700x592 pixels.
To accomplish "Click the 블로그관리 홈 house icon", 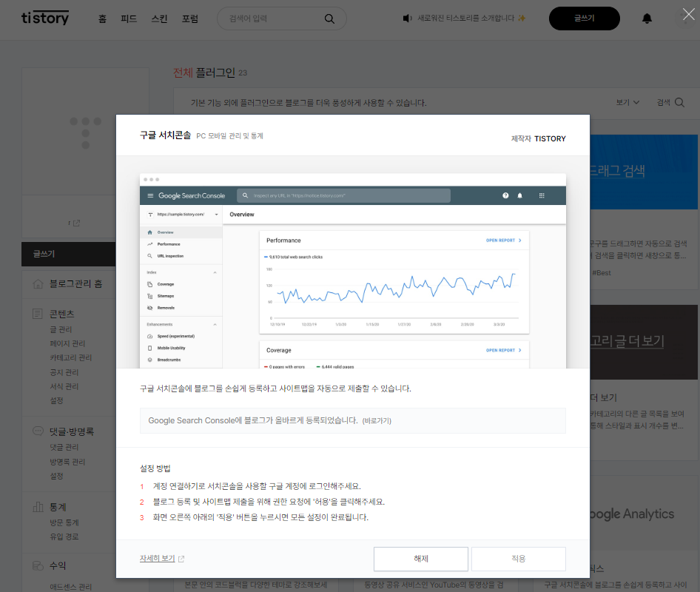I will 38,283.
